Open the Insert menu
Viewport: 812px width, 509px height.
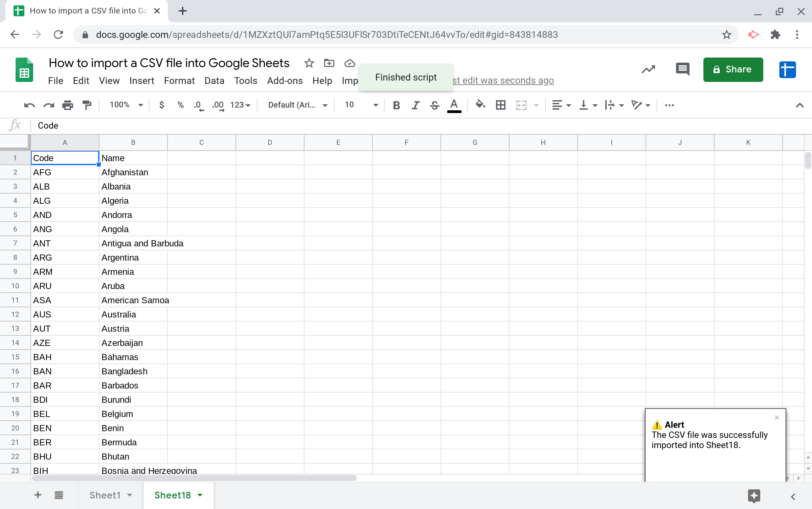pos(141,81)
